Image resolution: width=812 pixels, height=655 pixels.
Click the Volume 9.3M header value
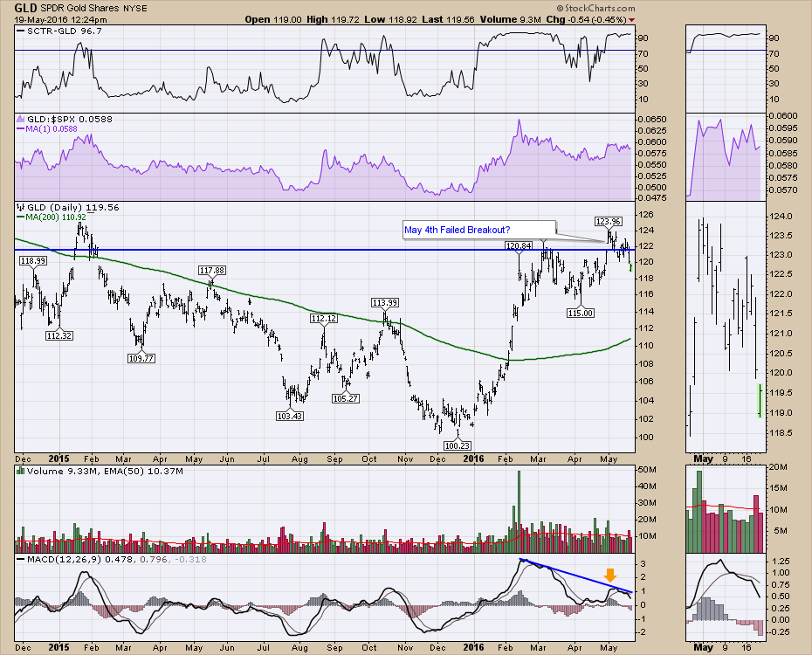point(510,20)
